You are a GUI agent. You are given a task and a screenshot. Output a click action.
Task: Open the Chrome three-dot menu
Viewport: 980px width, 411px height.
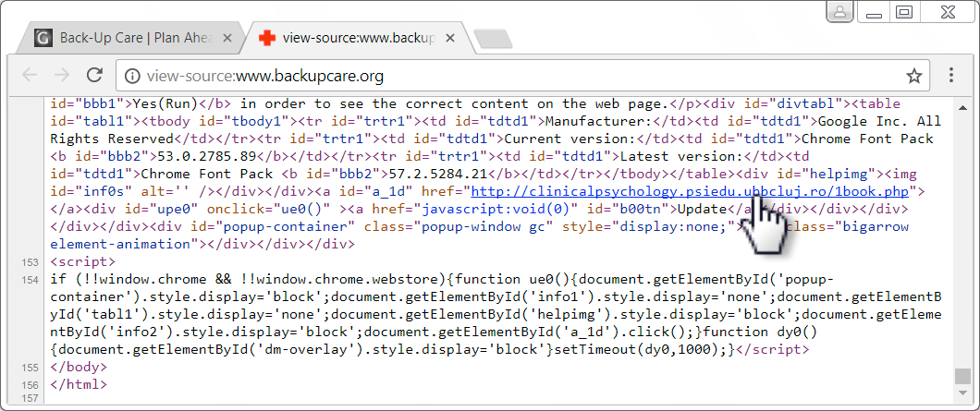pyautogui.click(x=950, y=76)
